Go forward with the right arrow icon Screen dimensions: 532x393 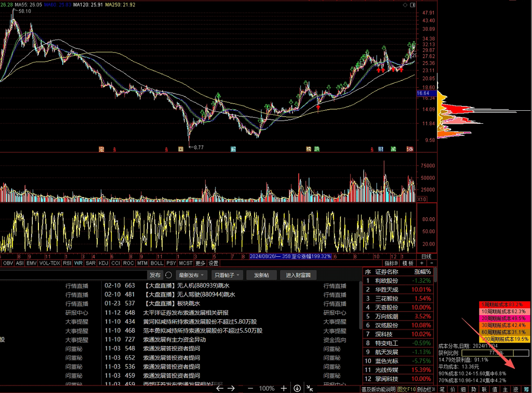point(232,388)
